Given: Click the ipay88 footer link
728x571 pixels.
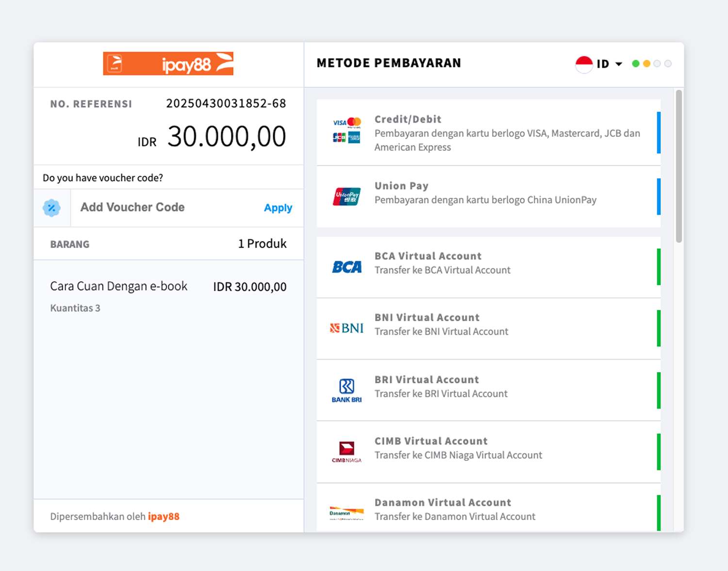Looking at the screenshot, I should pyautogui.click(x=164, y=517).
